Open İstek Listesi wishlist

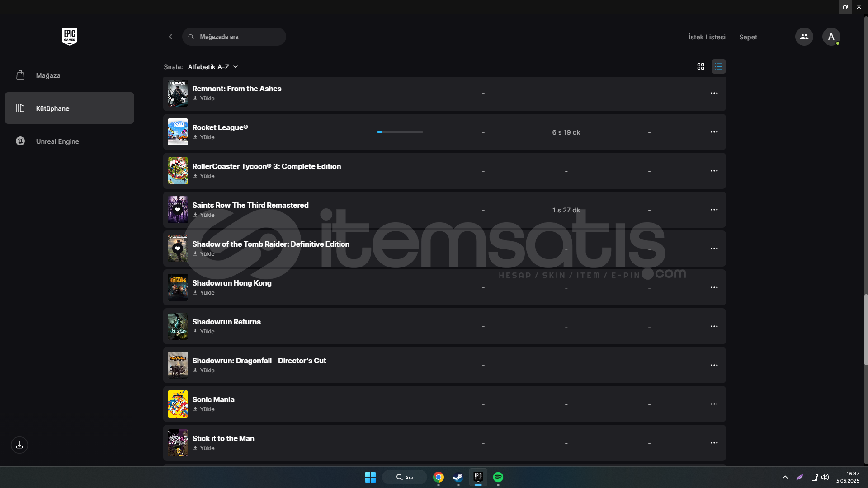pos(707,37)
